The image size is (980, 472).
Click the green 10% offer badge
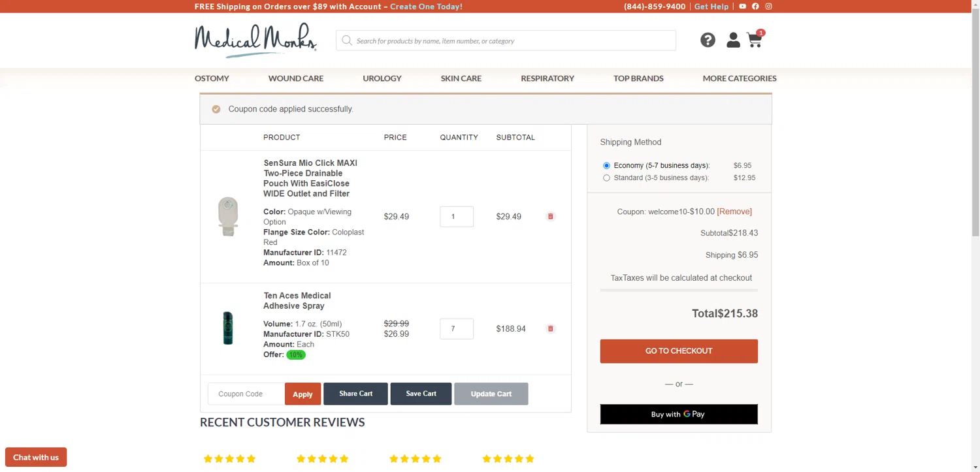pos(296,354)
